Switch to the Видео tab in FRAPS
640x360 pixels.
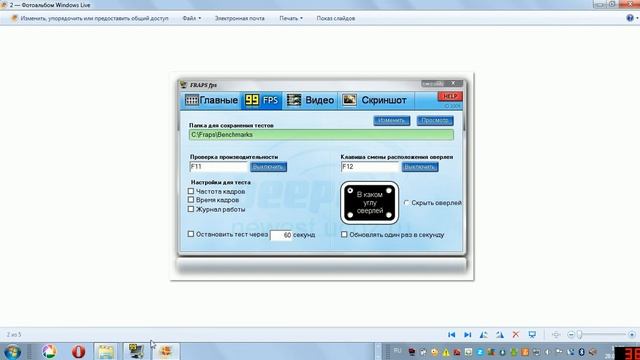[310, 100]
